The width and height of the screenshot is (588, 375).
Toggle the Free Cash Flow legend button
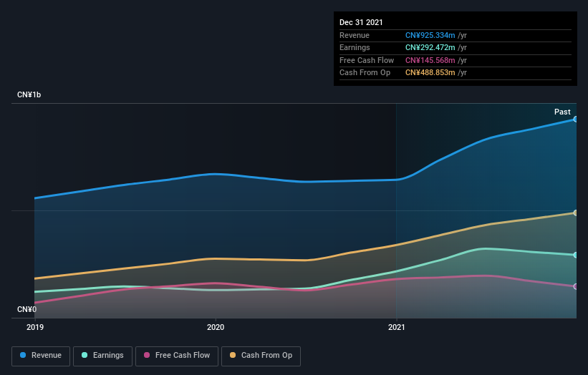coord(177,356)
